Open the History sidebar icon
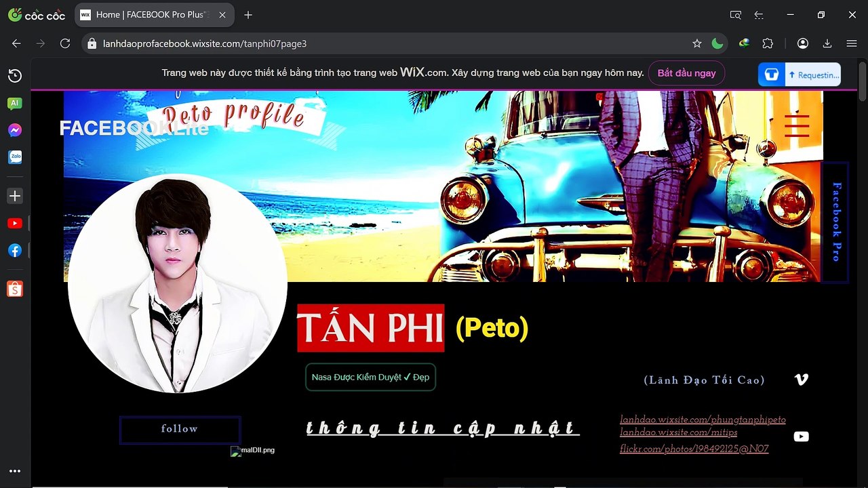The width and height of the screenshot is (868, 488). coord(15,76)
